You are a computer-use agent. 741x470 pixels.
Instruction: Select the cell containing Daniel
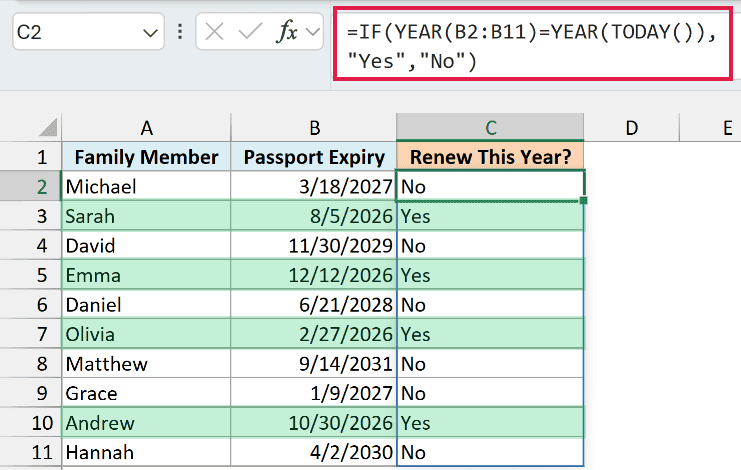[146, 305]
